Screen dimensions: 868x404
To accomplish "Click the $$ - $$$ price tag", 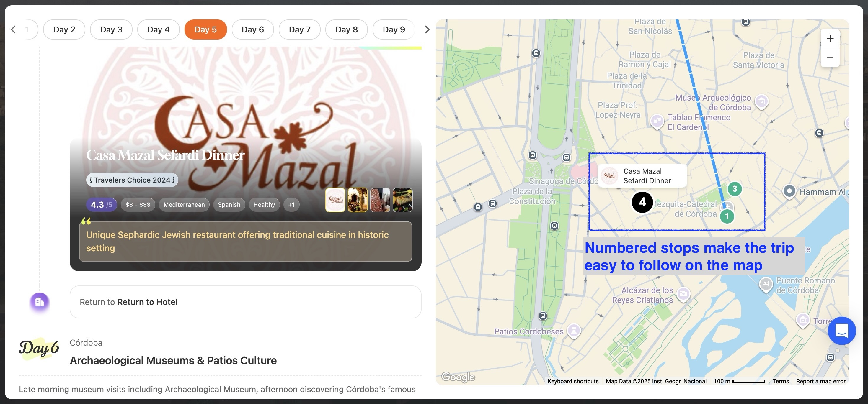I will pos(138,205).
